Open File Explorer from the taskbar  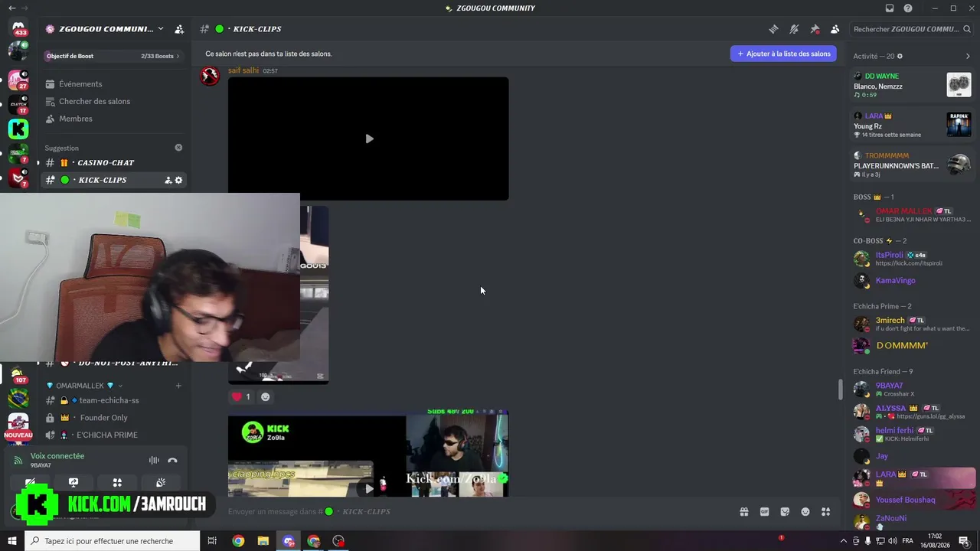tap(263, 541)
